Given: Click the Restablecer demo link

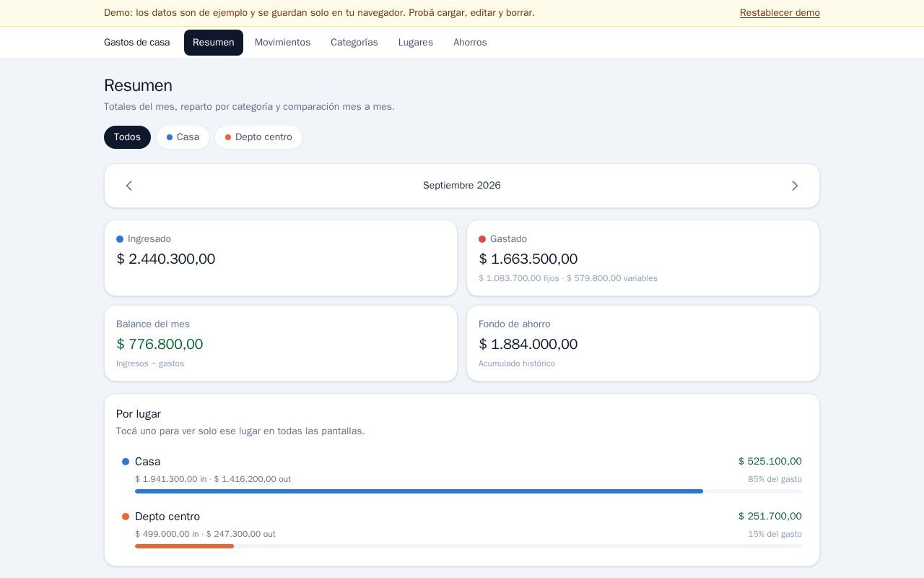Looking at the screenshot, I should click(x=780, y=13).
